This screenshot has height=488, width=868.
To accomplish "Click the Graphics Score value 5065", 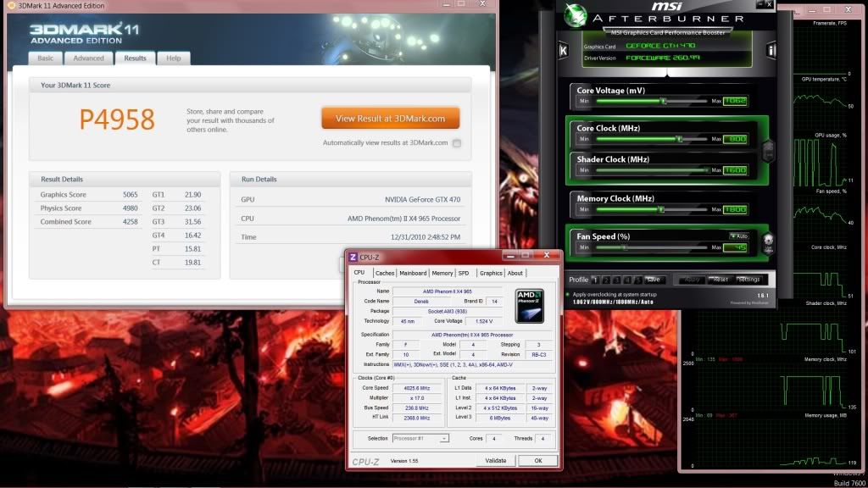I will point(130,195).
